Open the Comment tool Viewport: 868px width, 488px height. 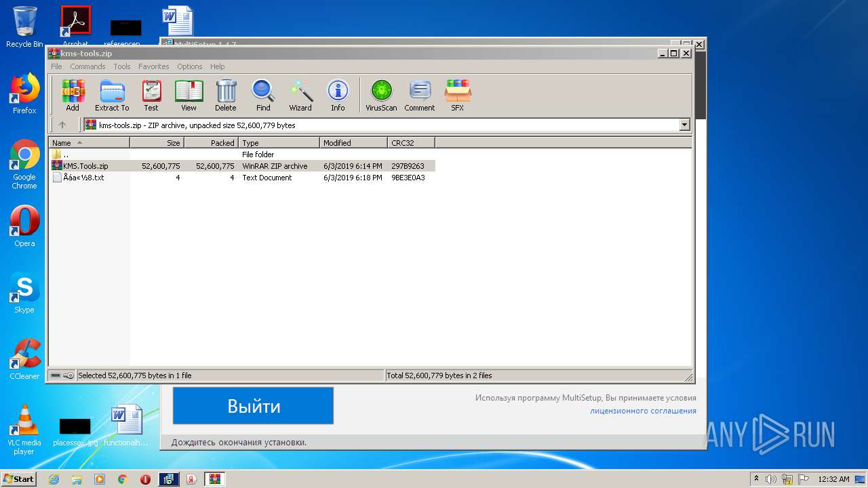[x=420, y=95]
